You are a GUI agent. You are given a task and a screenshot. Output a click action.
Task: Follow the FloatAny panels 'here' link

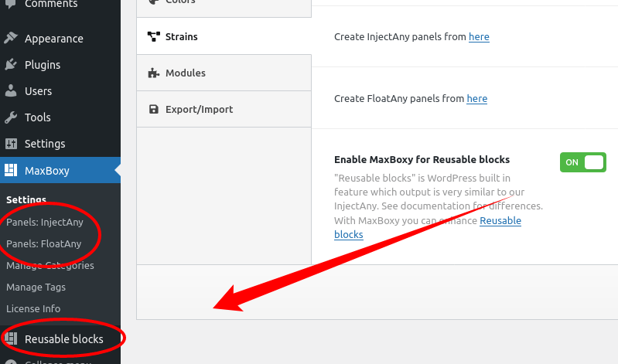tap(477, 98)
